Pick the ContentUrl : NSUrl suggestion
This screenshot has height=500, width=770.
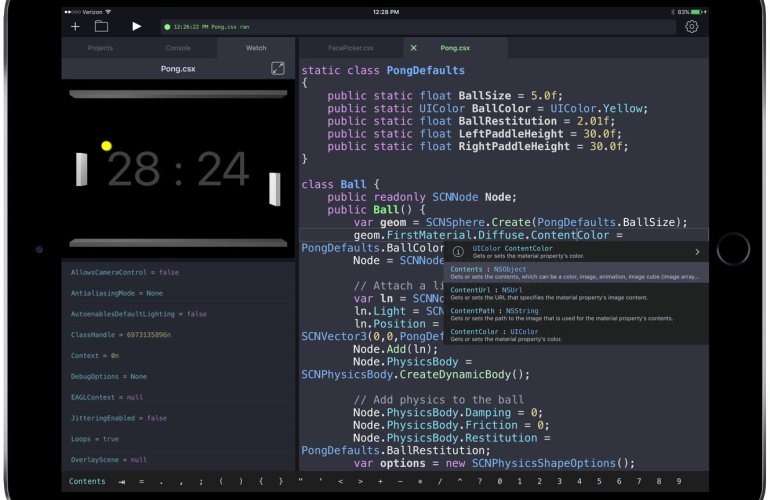pyautogui.click(x=575, y=294)
